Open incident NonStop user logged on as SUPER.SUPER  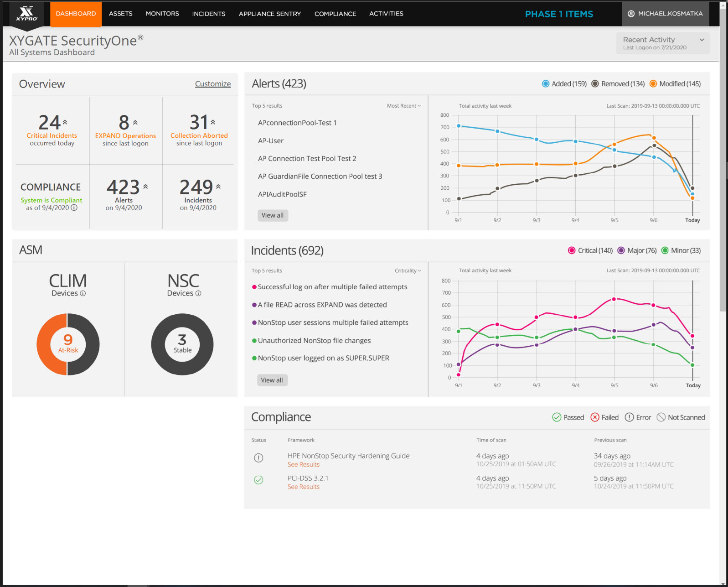[324, 358]
